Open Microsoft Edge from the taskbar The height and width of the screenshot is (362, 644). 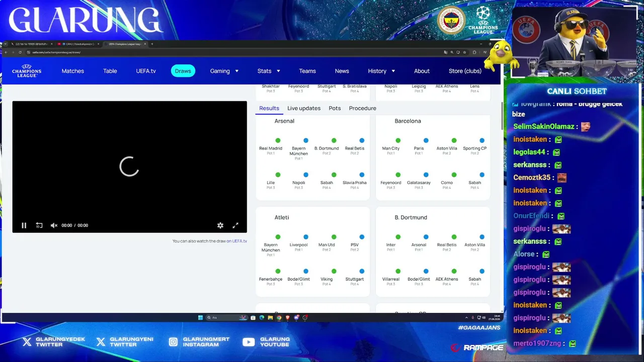[x=262, y=318]
